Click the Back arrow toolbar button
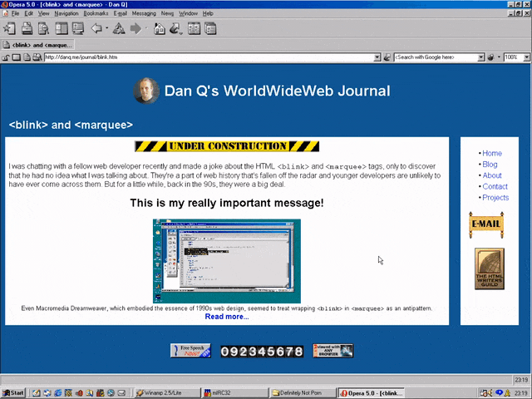Screen dimensions: 532x399 point(97,29)
